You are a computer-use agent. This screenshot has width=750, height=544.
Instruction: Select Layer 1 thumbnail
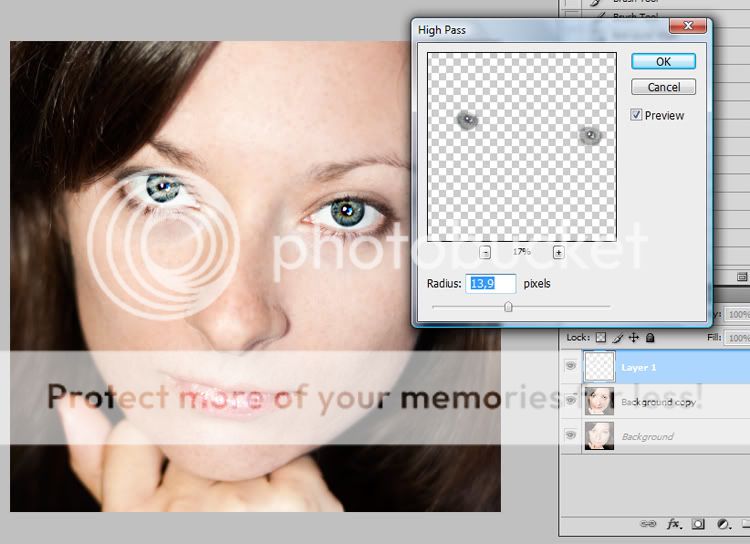pyautogui.click(x=599, y=366)
